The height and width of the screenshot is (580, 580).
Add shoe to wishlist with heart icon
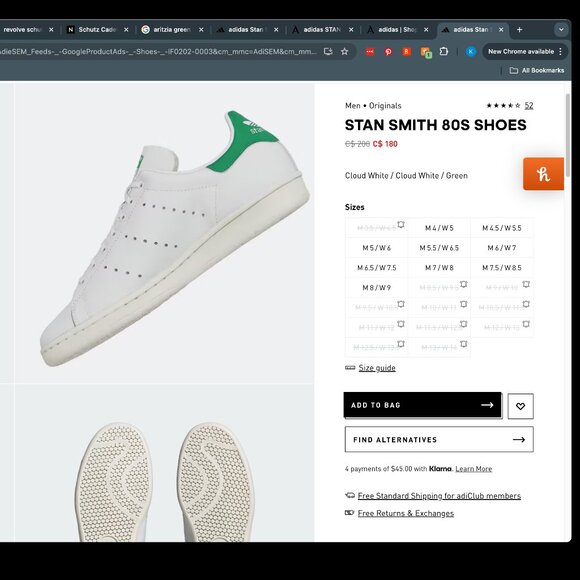[x=520, y=406]
